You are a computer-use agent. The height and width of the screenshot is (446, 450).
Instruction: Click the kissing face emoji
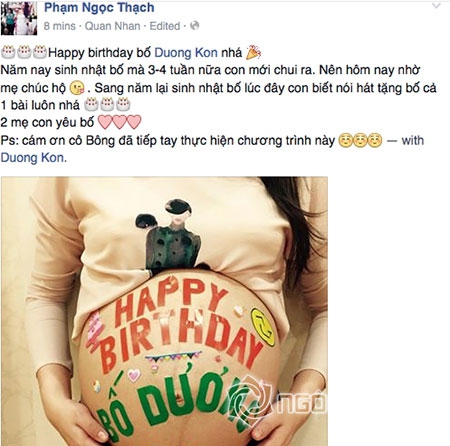pyautogui.click(x=77, y=88)
